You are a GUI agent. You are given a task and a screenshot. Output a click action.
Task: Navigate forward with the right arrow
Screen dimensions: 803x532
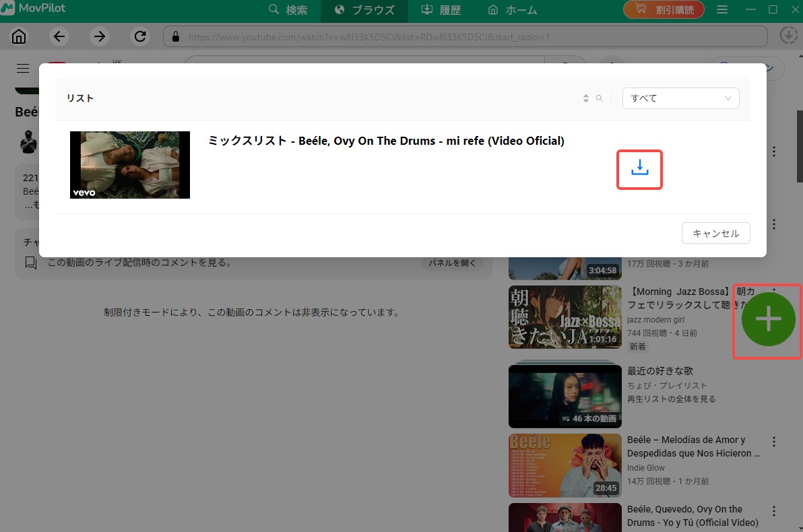(x=100, y=36)
